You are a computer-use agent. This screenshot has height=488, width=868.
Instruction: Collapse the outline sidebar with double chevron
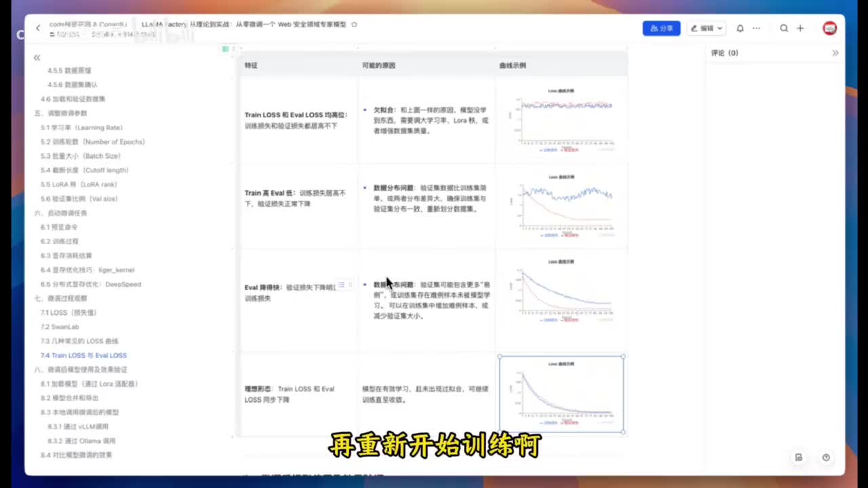coord(37,58)
